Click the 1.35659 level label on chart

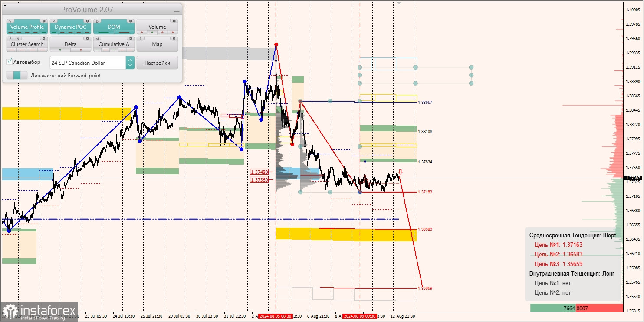point(425,288)
